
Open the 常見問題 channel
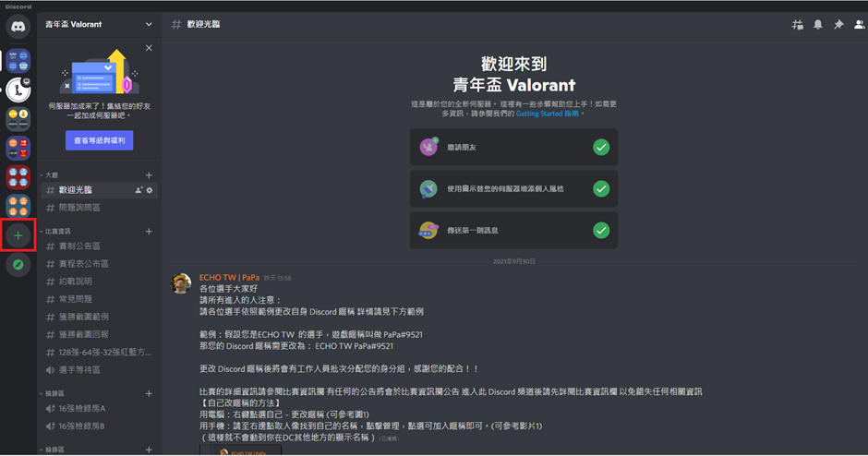100,299
